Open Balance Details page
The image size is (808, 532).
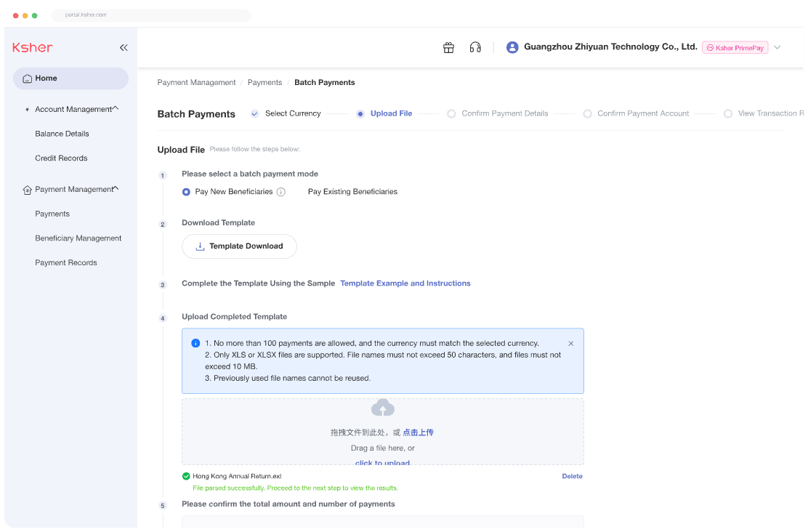[62, 134]
